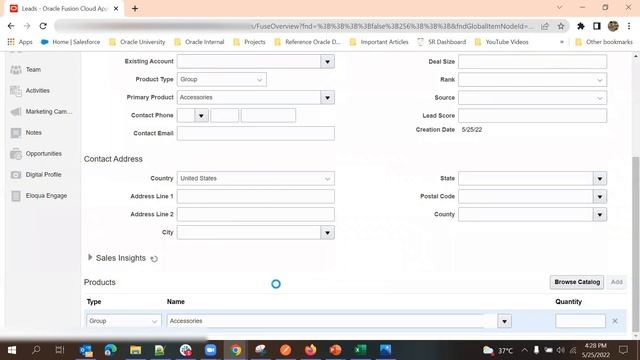640x360 pixels.
Task: Open the County dropdown arrow
Action: (600, 215)
